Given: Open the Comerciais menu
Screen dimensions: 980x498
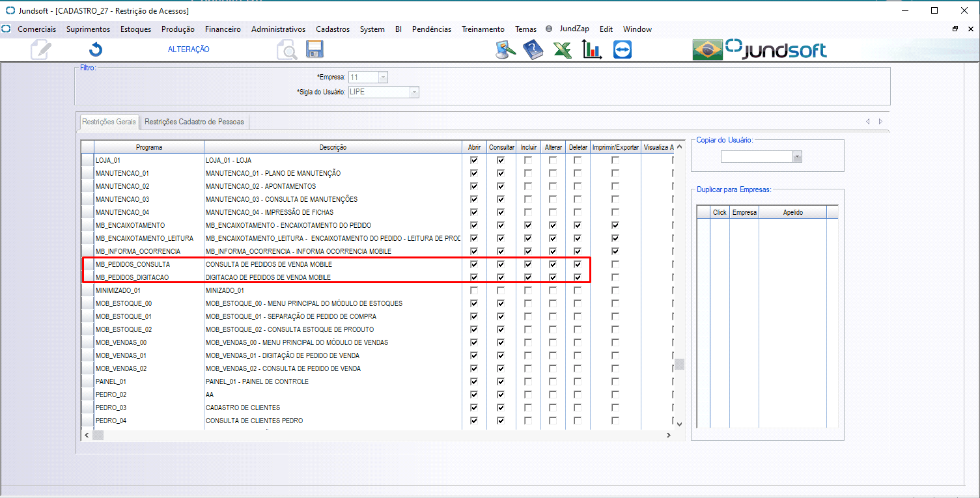Looking at the screenshot, I should point(36,29).
